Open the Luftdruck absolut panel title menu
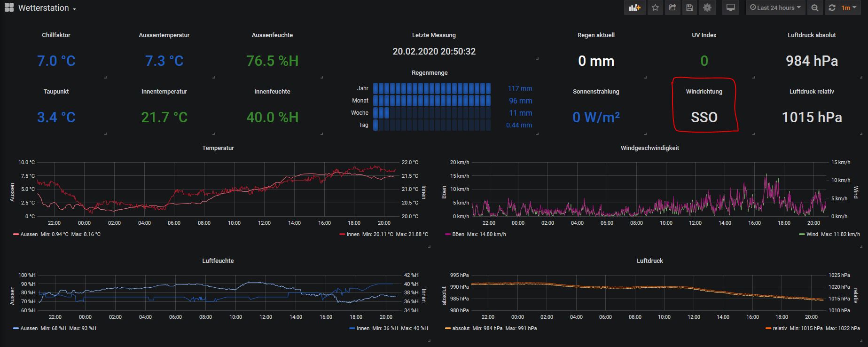Image resolution: width=868 pixels, height=347 pixels. (x=812, y=35)
